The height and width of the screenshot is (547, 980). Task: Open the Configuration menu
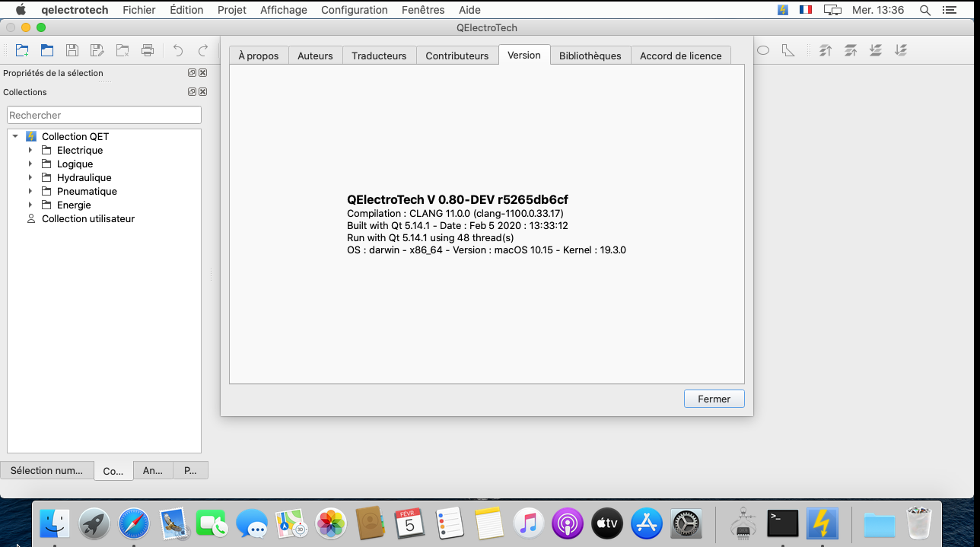pos(355,10)
